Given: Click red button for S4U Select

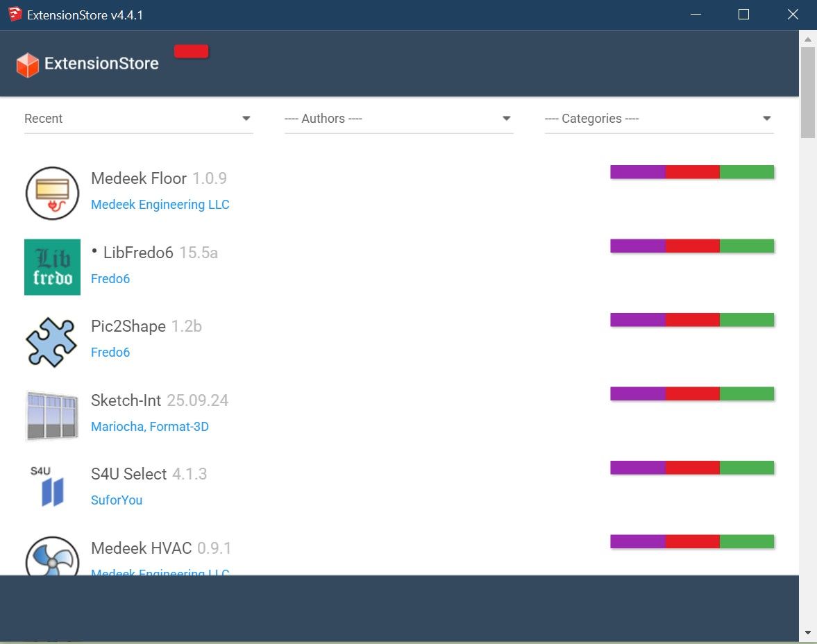Looking at the screenshot, I should tap(692, 468).
